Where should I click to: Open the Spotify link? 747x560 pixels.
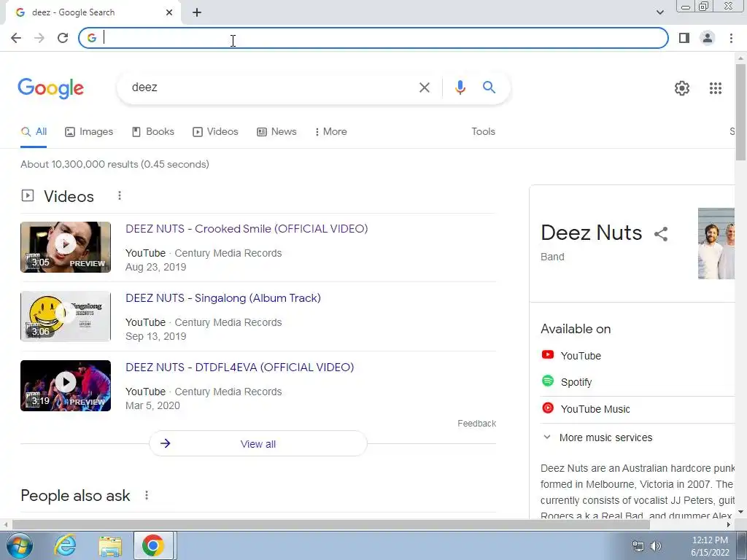coord(566,382)
